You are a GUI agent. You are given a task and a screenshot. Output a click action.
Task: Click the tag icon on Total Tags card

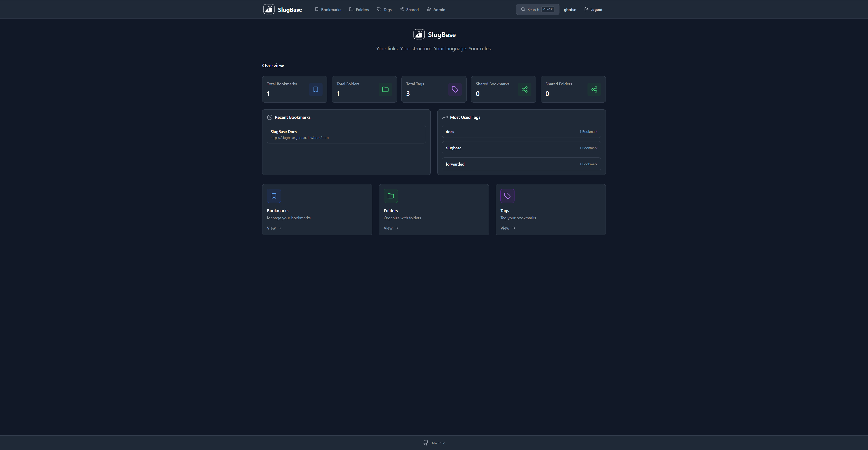(455, 89)
